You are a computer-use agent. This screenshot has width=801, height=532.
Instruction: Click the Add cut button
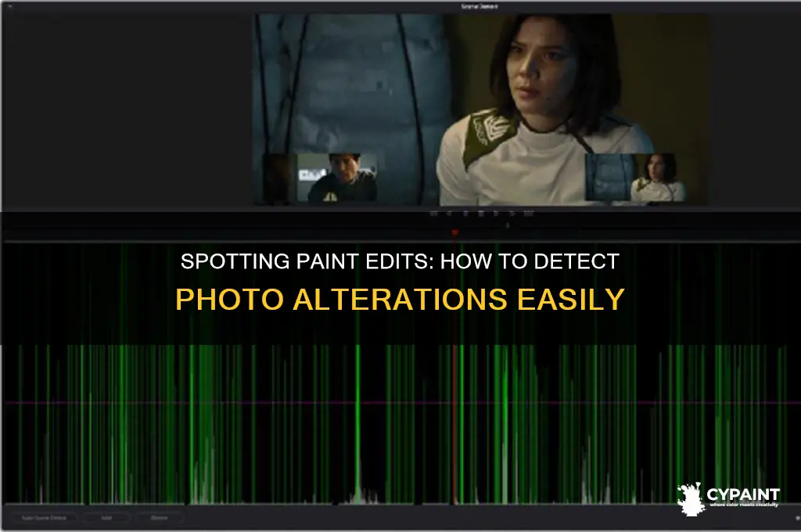[106, 518]
